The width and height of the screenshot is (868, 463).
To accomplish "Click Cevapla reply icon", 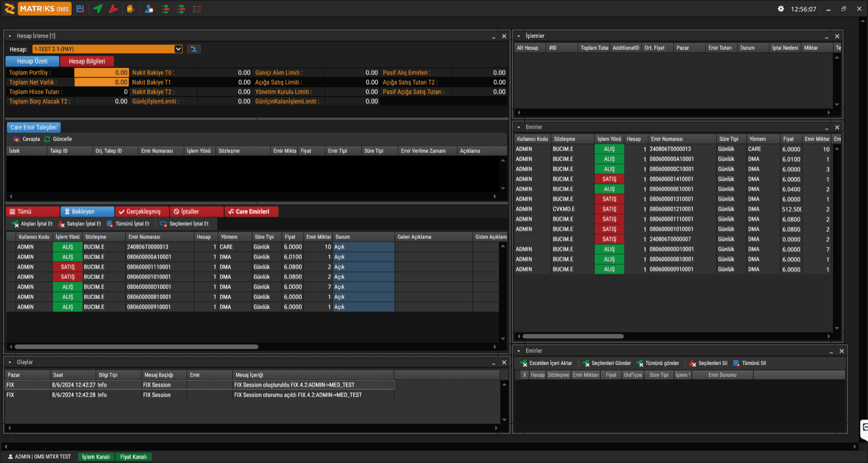I will (x=27, y=139).
